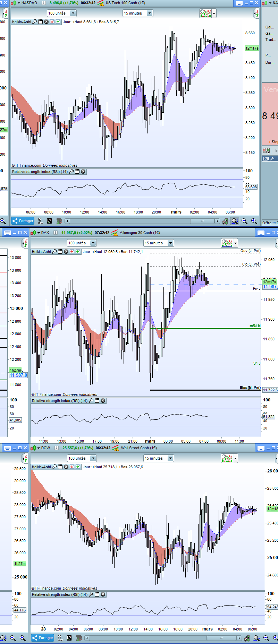This screenshot has width=278, height=644.
Task: Remove Heikin-Ashi indicator from NASDAQ chart
Action: (x=46, y=22)
